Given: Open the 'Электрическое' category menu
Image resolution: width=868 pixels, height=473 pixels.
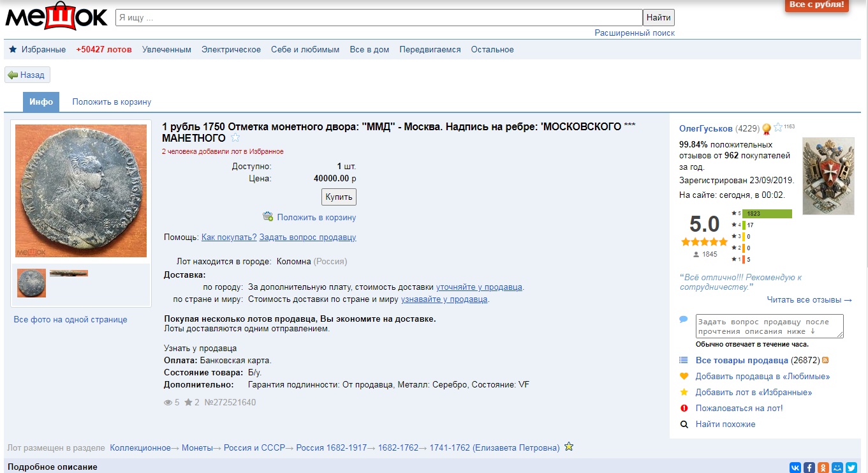Looking at the screenshot, I should (x=231, y=50).
